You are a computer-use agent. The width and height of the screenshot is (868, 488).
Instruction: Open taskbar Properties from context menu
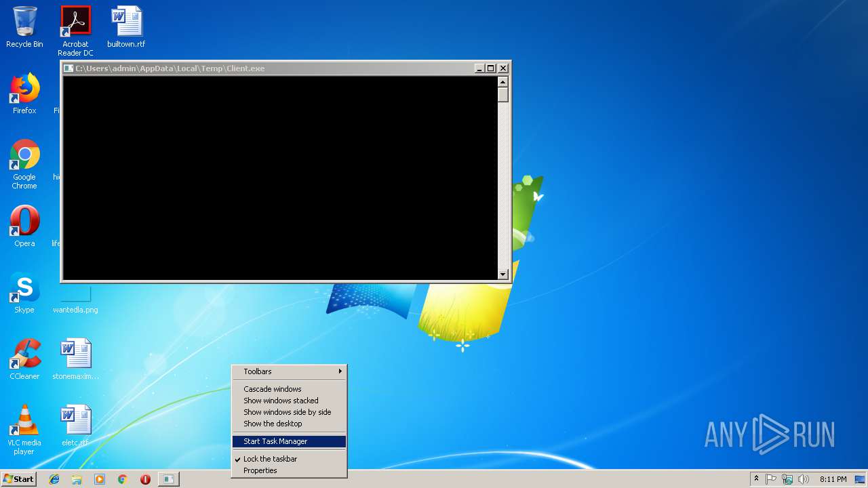coord(289,470)
